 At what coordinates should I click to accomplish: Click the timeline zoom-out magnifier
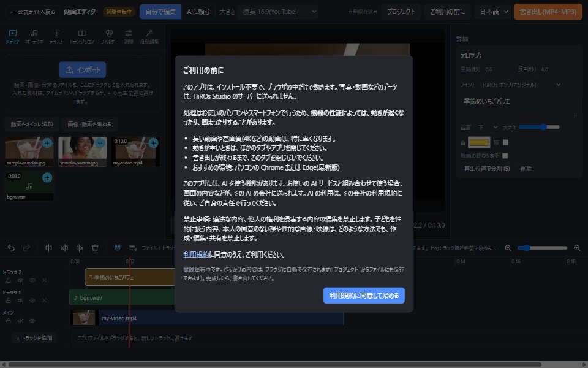click(508, 248)
